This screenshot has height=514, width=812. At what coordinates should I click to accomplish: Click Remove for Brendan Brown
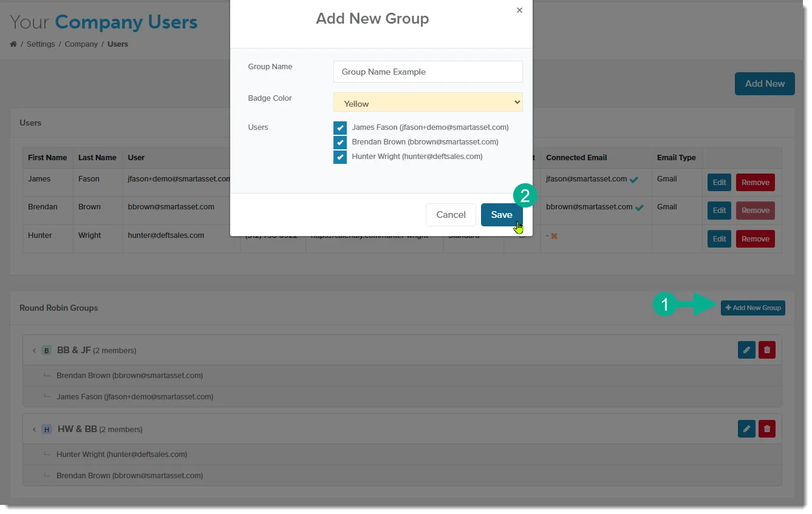(x=756, y=211)
